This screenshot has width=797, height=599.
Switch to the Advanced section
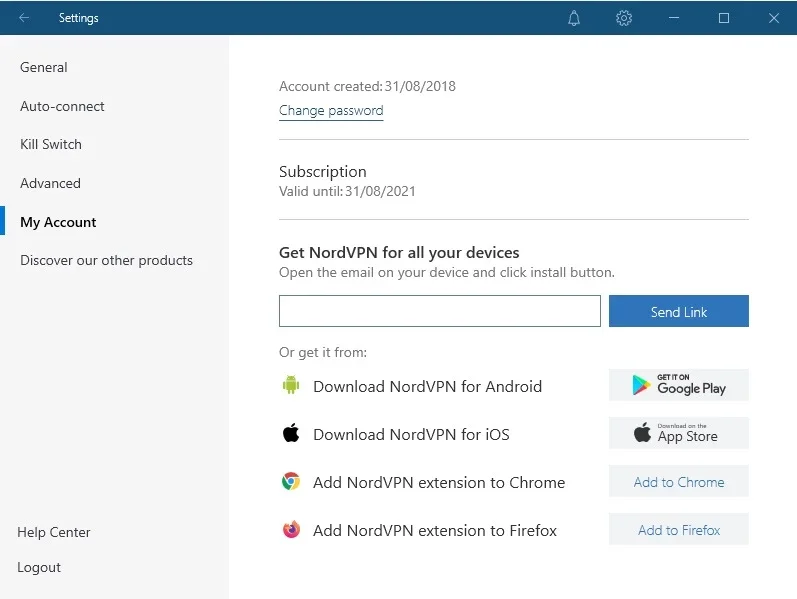pos(50,183)
